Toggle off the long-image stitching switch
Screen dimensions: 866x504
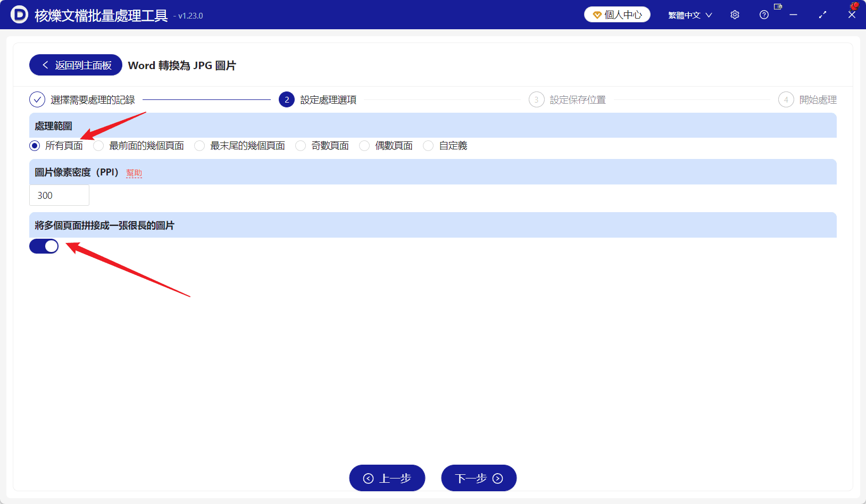pyautogui.click(x=44, y=246)
